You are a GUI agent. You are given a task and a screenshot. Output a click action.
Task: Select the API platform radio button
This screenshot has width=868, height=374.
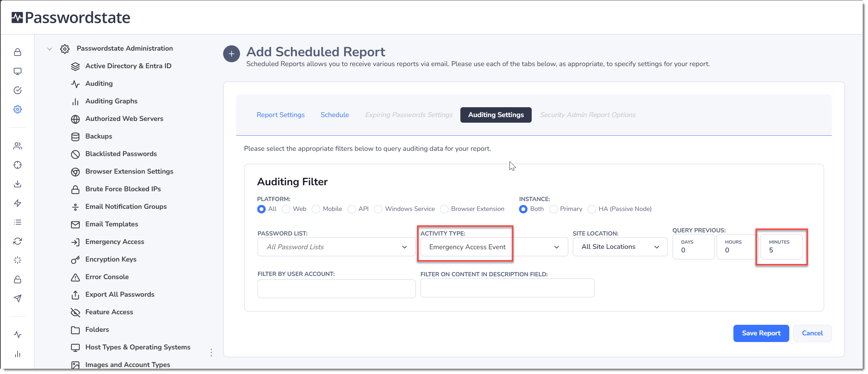[351, 209]
